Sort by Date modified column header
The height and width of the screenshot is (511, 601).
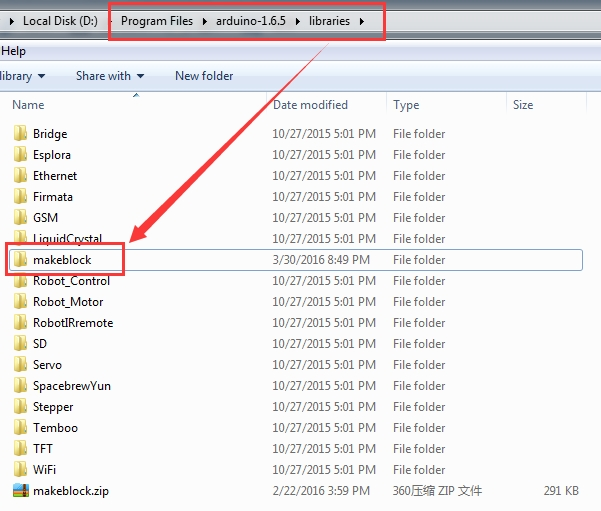point(310,105)
